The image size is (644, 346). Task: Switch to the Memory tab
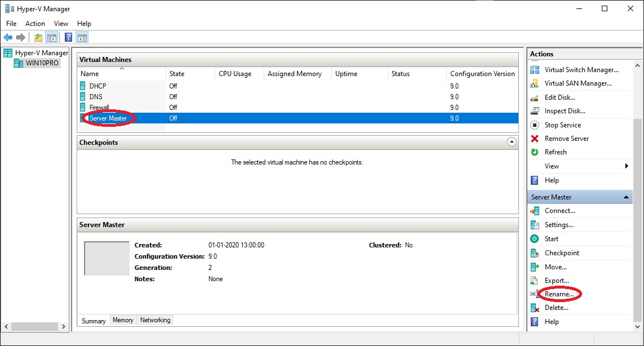123,320
